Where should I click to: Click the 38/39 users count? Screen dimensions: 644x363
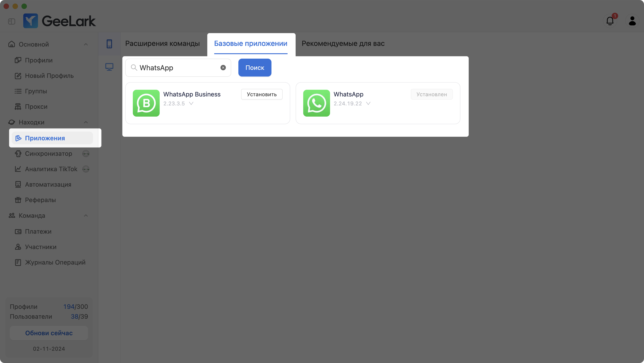(x=79, y=317)
